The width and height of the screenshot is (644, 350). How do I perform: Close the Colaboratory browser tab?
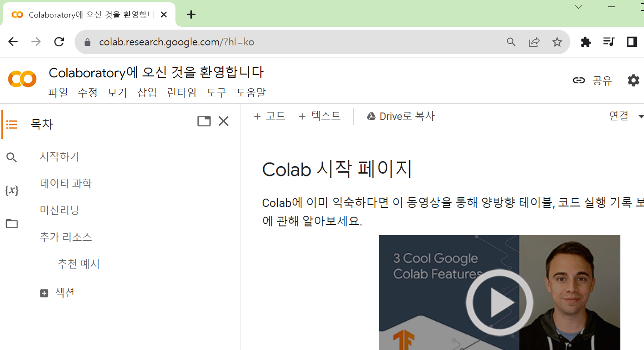tap(164, 14)
